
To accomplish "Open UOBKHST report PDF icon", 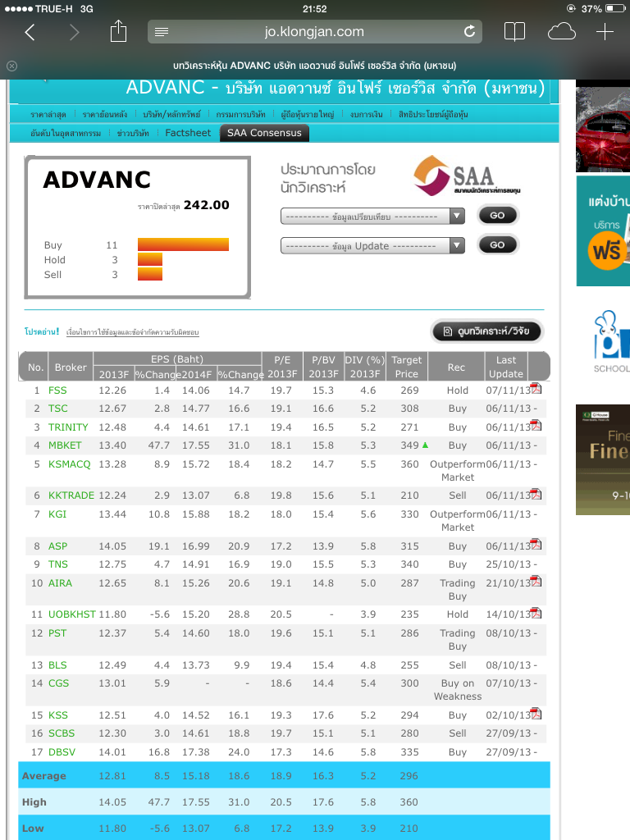I will (x=536, y=613).
